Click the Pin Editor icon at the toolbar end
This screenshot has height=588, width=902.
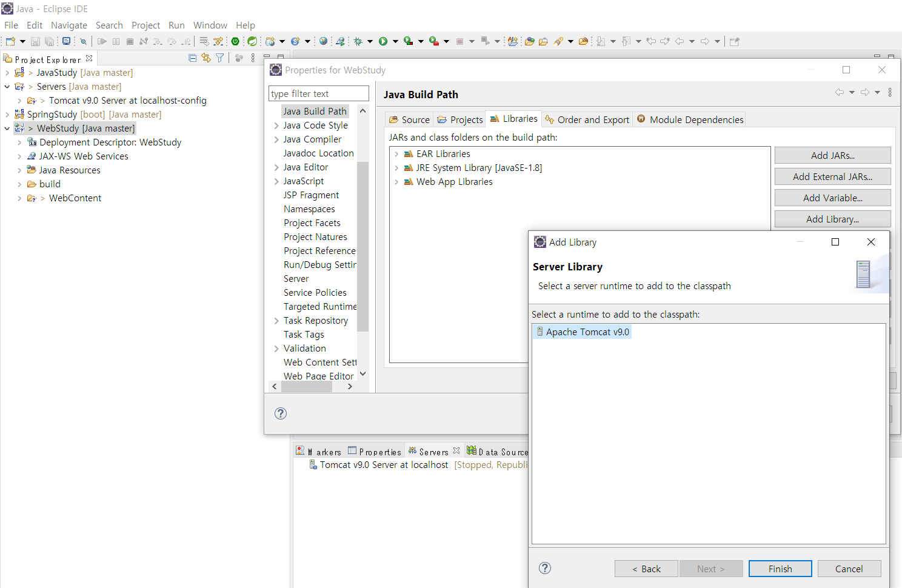tap(734, 41)
